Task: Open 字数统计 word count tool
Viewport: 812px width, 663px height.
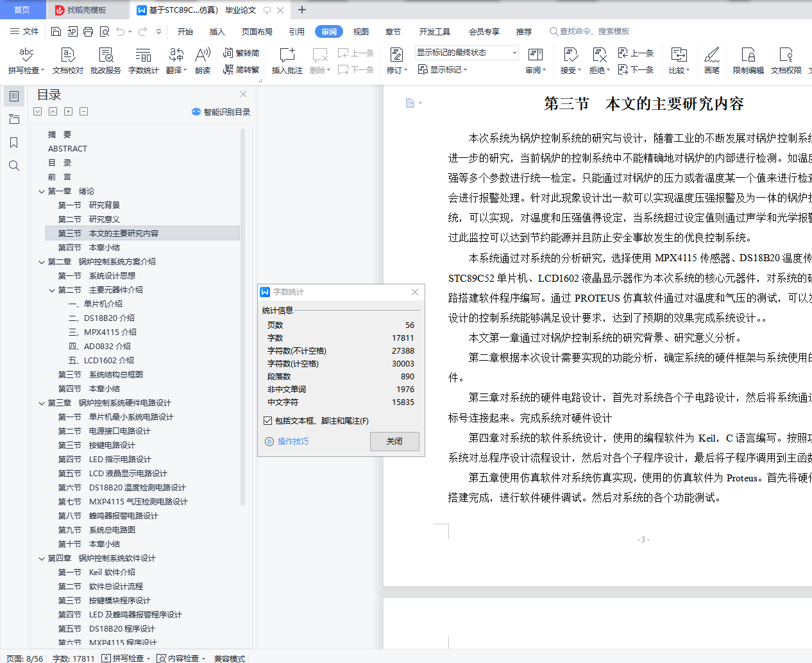Action: [x=144, y=61]
